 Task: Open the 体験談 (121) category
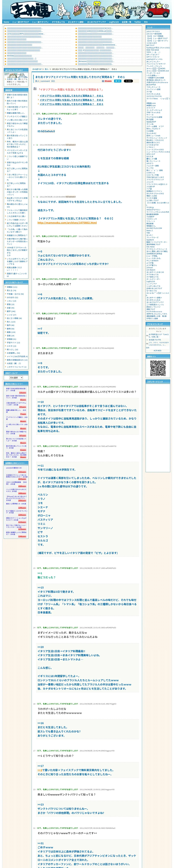12,287
